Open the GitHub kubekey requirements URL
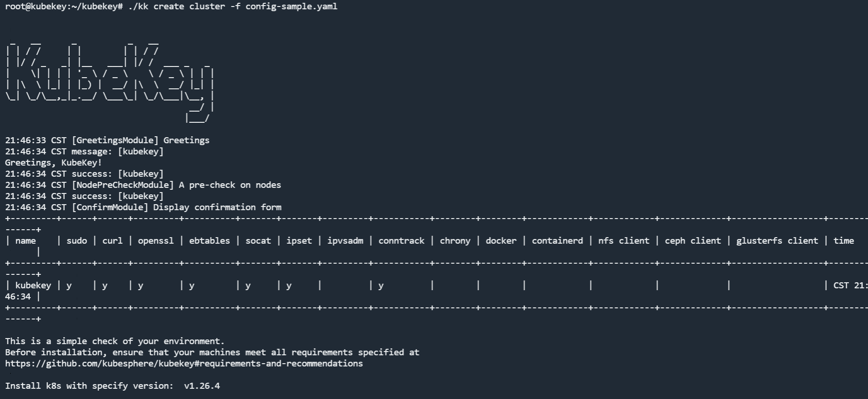 [184, 364]
